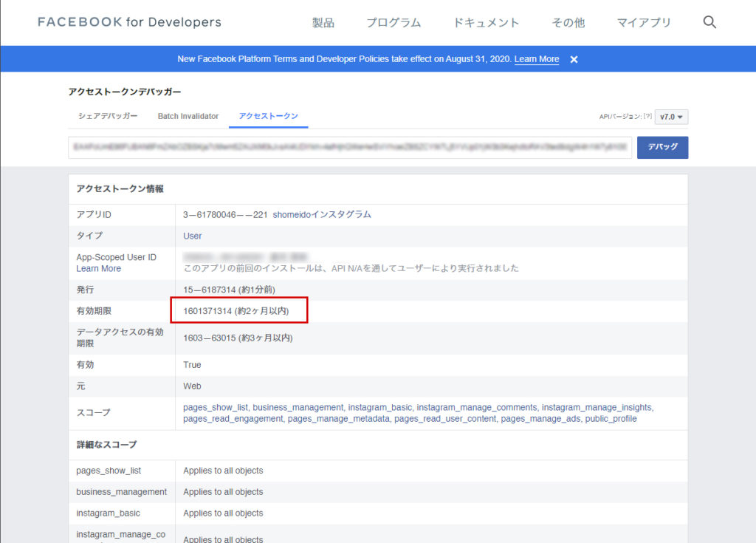Switch to the Batch Invalidator tab
Screen dimensions: 756x543
(x=188, y=116)
